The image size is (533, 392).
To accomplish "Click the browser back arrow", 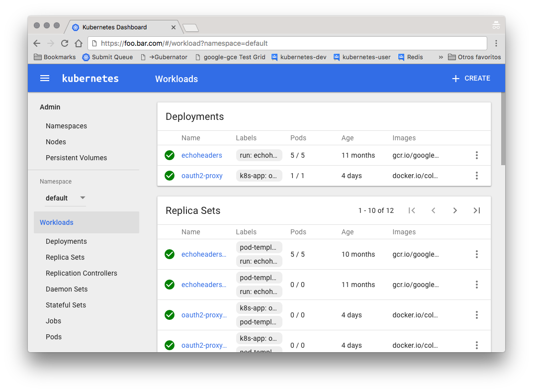I will coord(37,43).
